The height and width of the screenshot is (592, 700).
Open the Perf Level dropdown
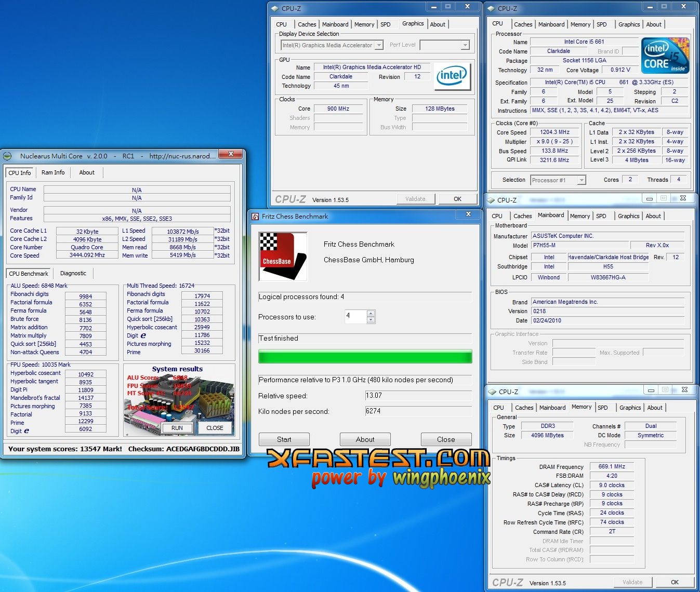click(x=465, y=45)
